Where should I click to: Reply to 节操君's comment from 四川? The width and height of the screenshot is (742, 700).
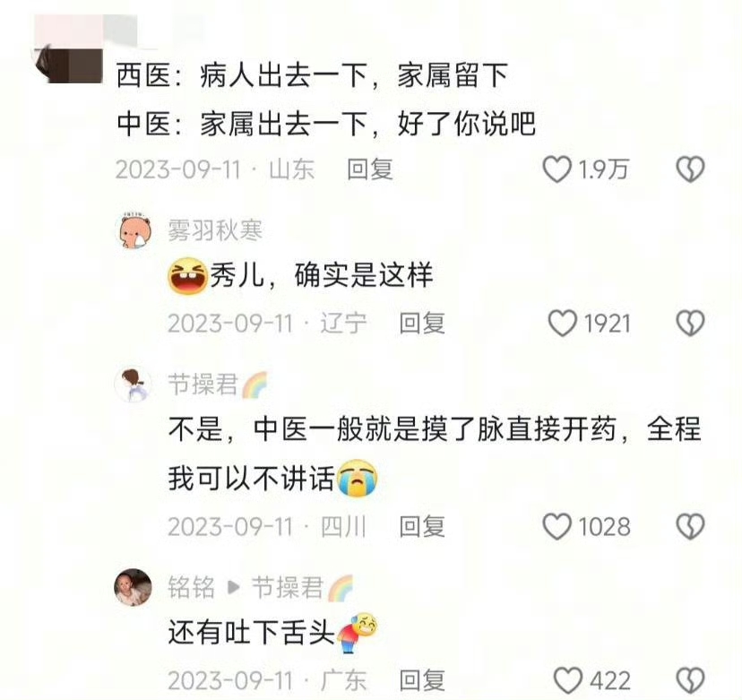tap(422, 527)
